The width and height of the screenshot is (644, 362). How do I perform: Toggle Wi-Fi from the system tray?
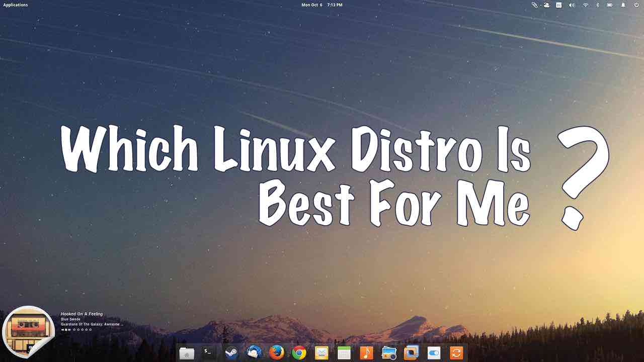click(x=585, y=5)
